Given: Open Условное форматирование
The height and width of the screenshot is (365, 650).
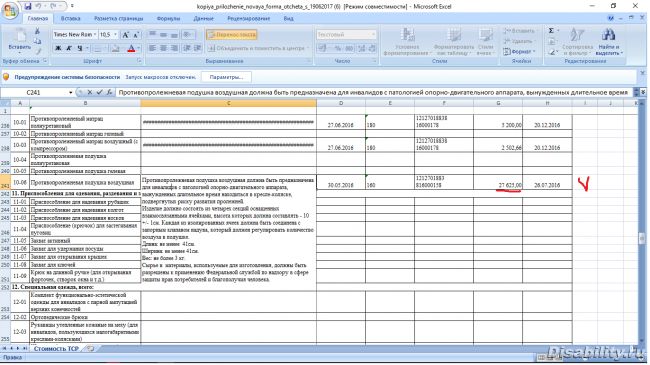Looking at the screenshot, I should 407,41.
